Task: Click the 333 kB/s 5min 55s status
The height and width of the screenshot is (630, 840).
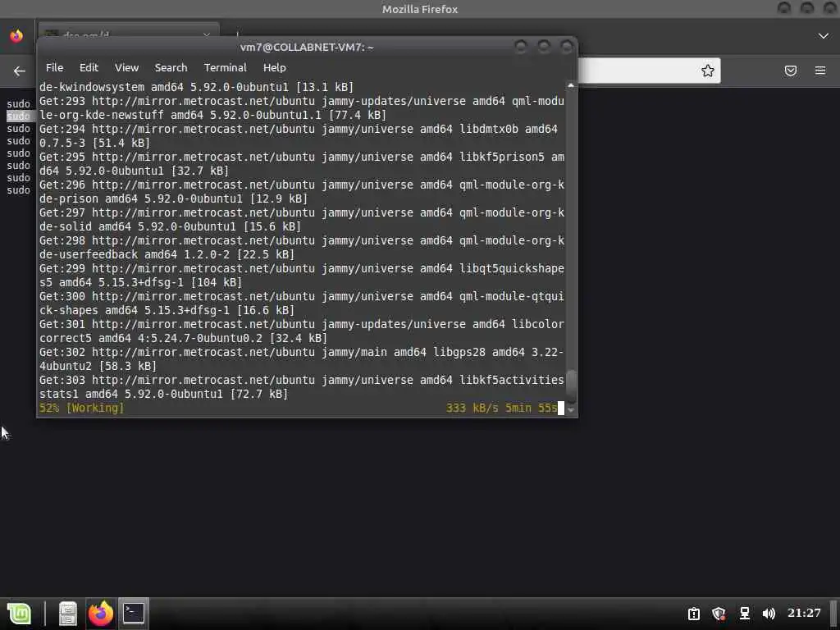Action: click(x=501, y=409)
